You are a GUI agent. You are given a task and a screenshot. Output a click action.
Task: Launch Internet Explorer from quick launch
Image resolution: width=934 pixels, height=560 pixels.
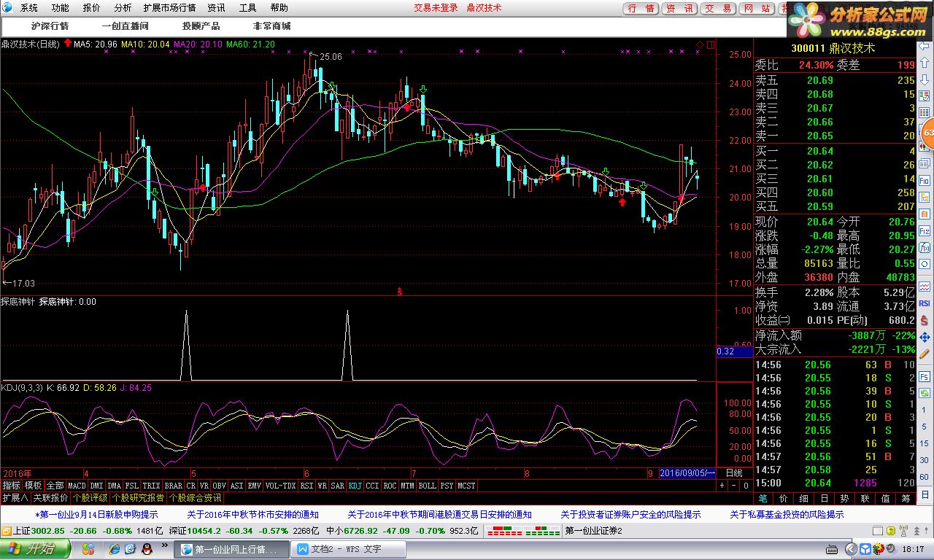(x=114, y=549)
